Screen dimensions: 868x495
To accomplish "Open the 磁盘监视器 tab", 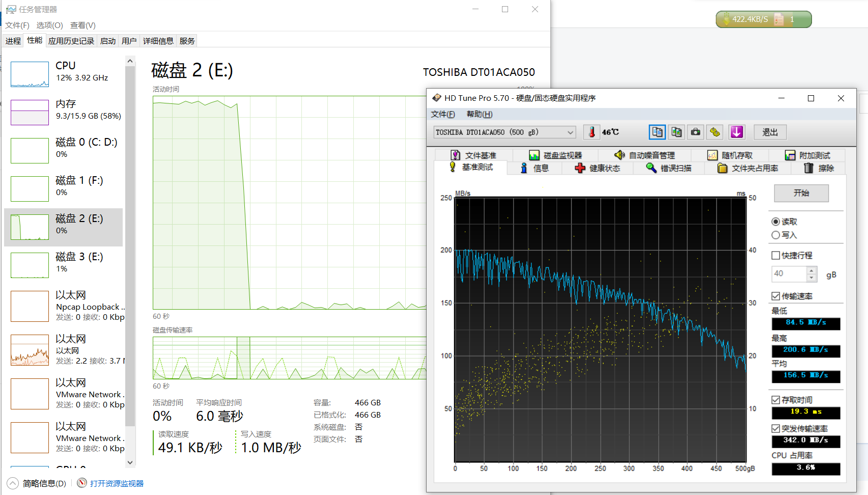I will click(555, 155).
